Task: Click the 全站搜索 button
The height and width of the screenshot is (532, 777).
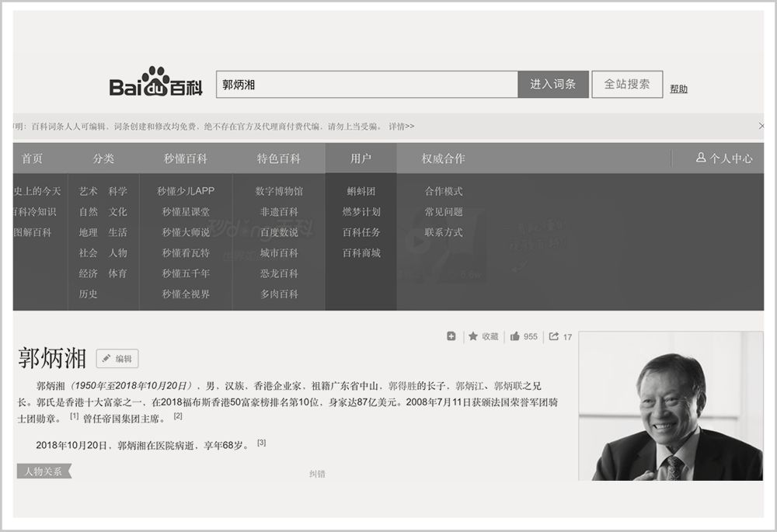Action: pos(627,84)
